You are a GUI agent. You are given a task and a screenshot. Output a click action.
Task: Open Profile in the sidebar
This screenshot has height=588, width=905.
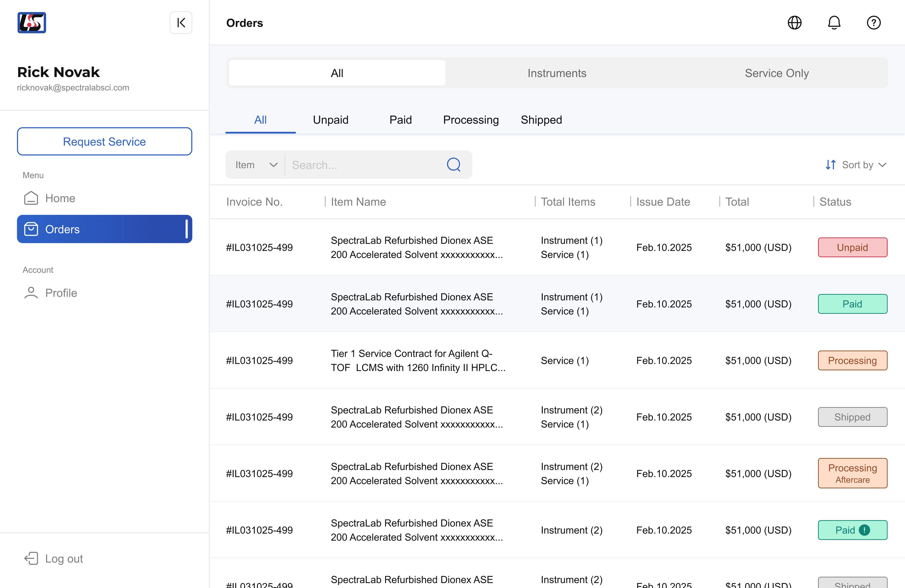click(61, 293)
